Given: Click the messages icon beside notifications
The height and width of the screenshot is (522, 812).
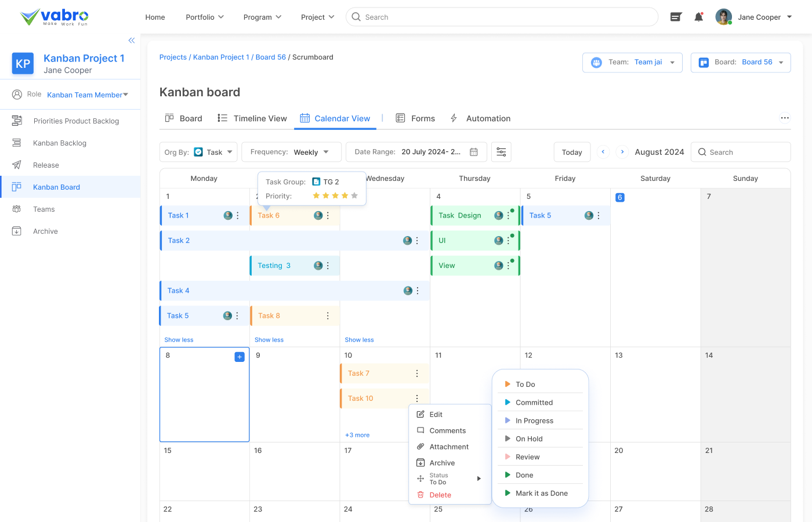Looking at the screenshot, I should pyautogui.click(x=675, y=17).
